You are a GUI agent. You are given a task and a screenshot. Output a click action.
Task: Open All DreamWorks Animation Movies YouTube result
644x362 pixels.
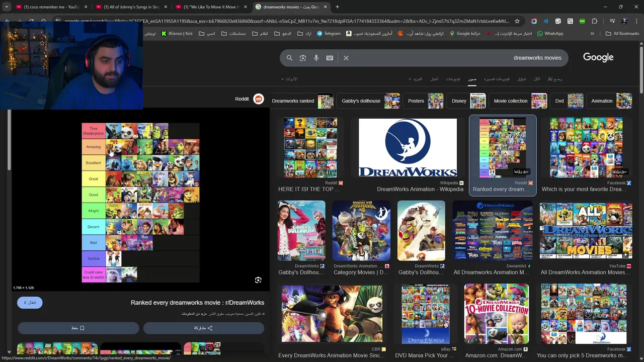[x=586, y=231]
